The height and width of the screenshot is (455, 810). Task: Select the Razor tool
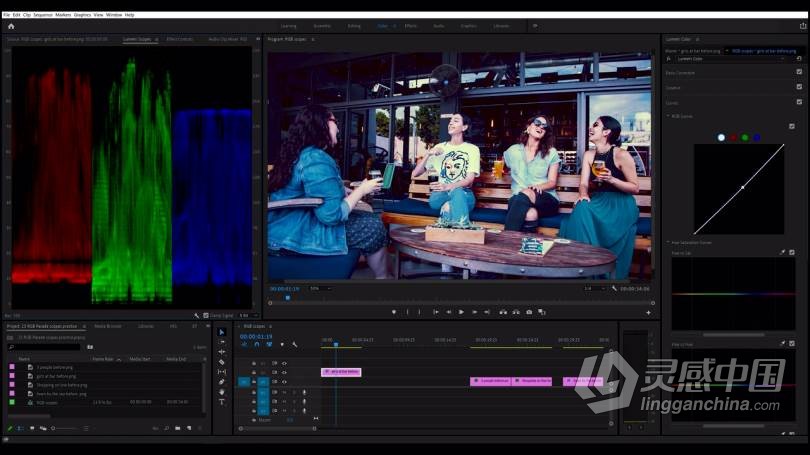coord(222,362)
